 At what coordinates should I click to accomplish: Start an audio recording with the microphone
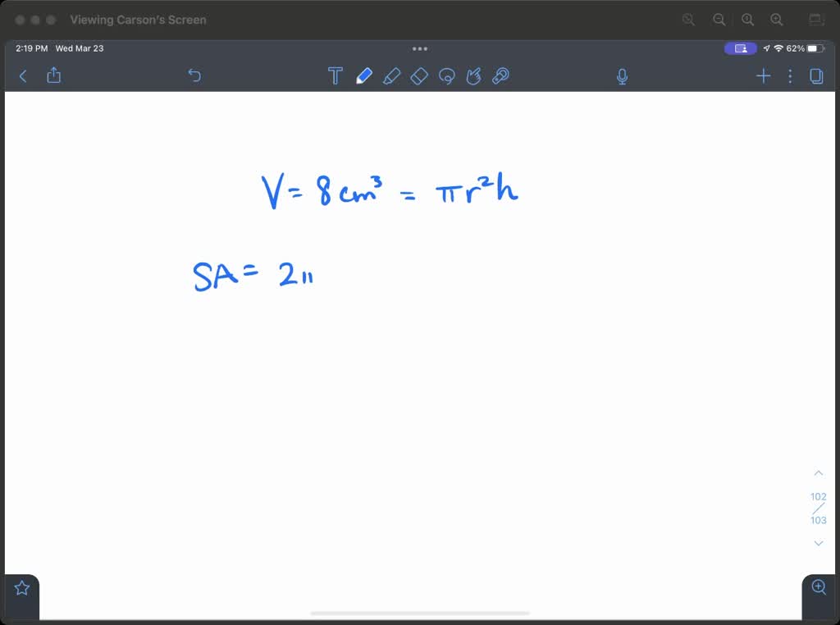623,75
